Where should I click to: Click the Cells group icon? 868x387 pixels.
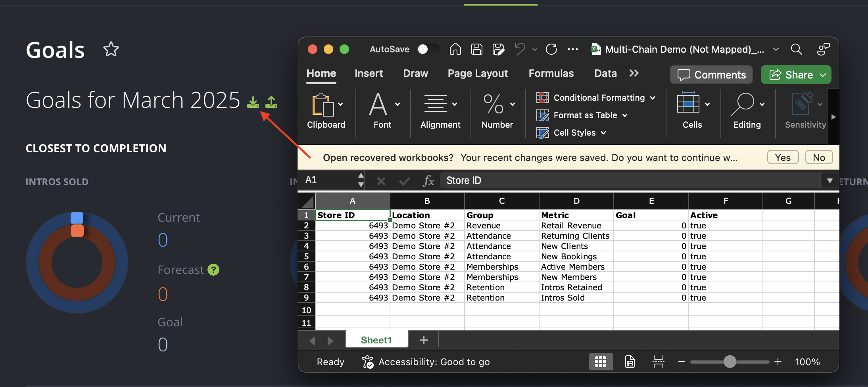pyautogui.click(x=688, y=103)
